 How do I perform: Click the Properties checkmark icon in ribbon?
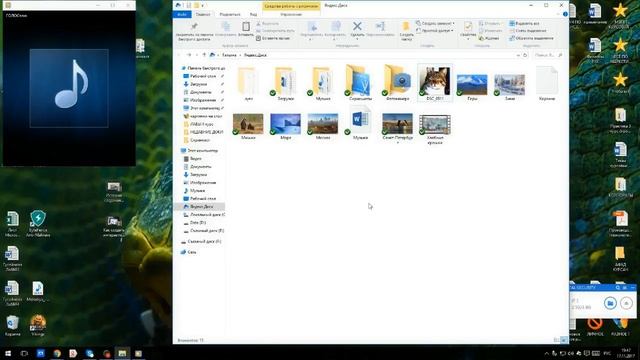(x=468, y=27)
